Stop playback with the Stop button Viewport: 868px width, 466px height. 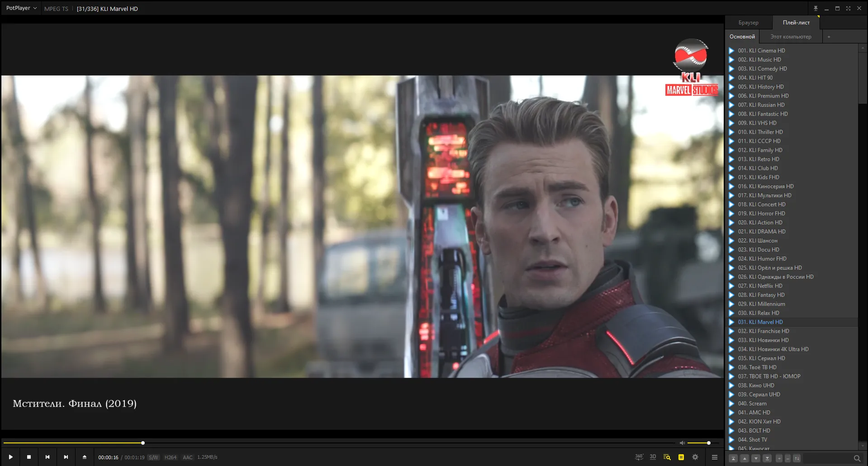29,457
